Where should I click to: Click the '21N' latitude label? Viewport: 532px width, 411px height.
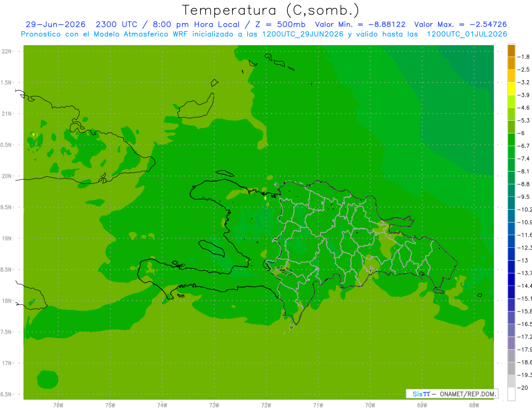pyautogui.click(x=7, y=114)
